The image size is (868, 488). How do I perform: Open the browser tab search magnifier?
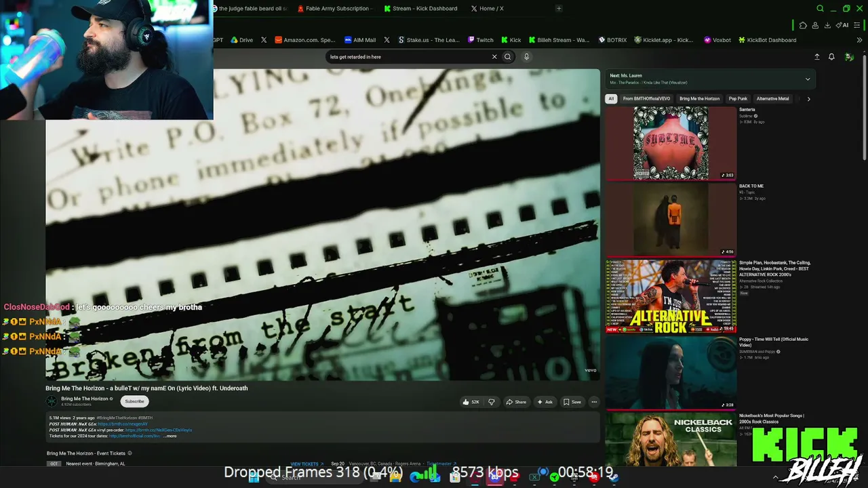click(820, 9)
